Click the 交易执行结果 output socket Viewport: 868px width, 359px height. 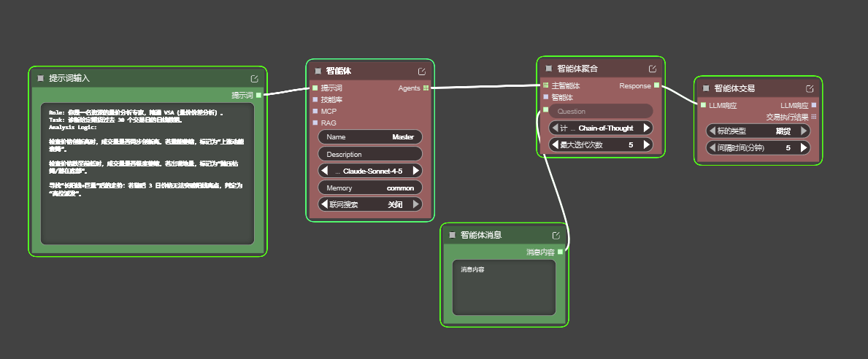tap(814, 117)
